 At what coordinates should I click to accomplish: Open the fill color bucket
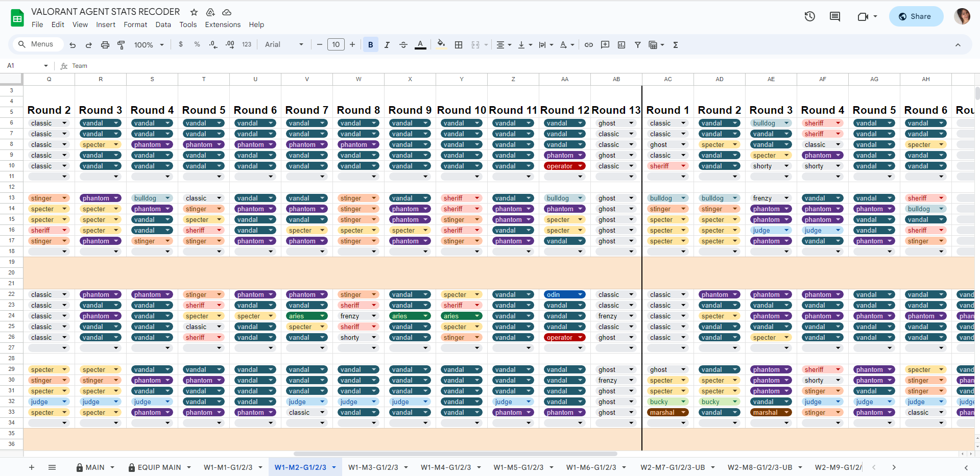coord(441,44)
